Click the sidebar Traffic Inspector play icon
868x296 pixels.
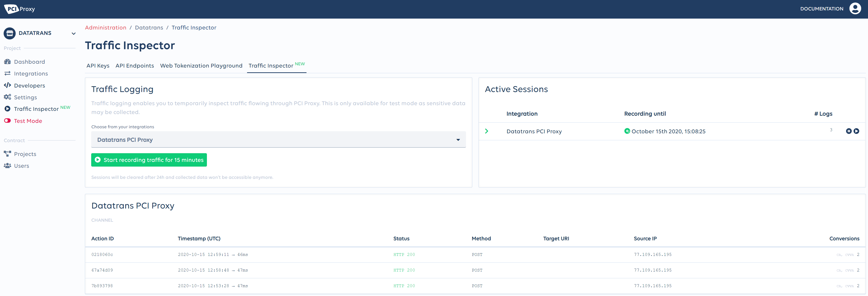click(7, 109)
